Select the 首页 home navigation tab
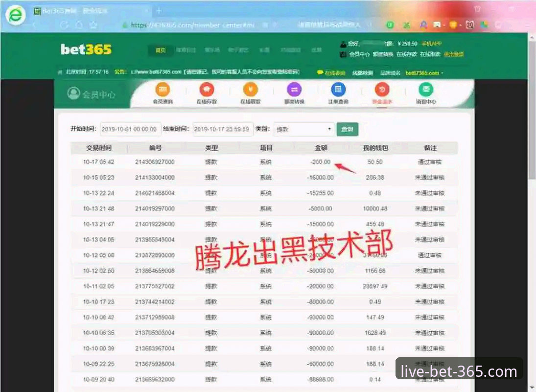 tap(161, 50)
